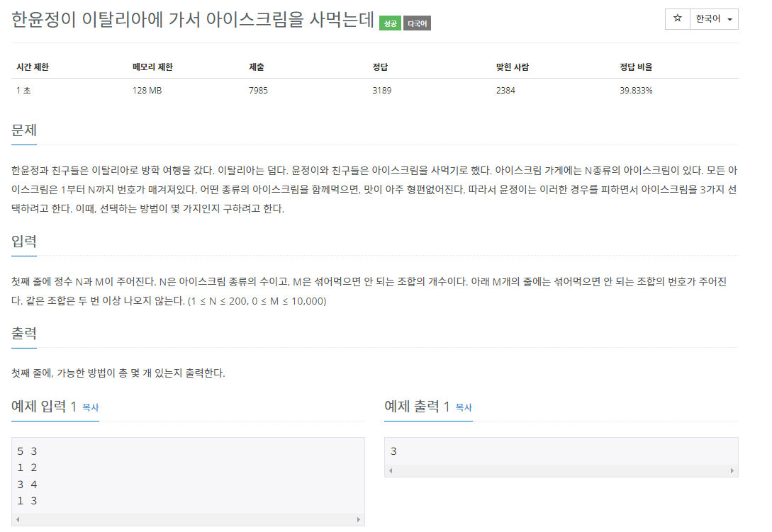Click the example input horizontal scrollbar

[188, 520]
